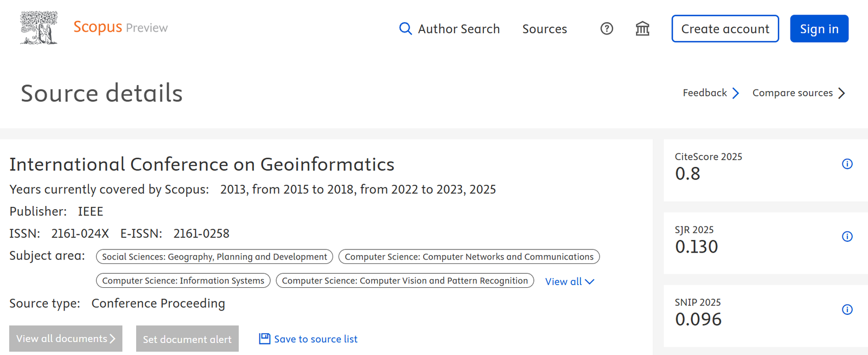The width and height of the screenshot is (868, 355).
Task: Click the View all documents button
Action: tap(66, 339)
